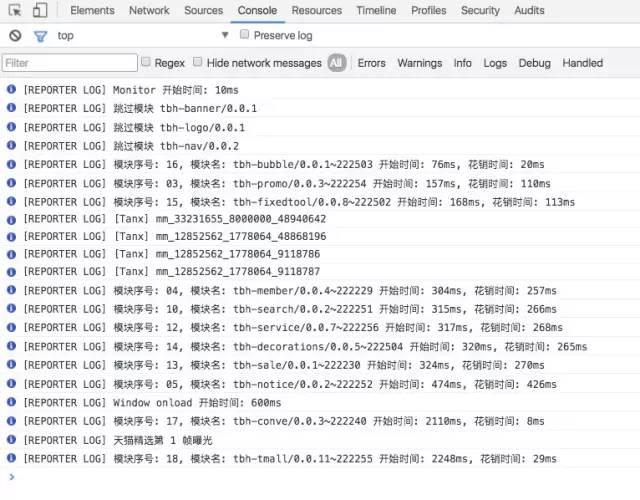Check Hide network messages
The image size is (640, 500).
(198, 62)
